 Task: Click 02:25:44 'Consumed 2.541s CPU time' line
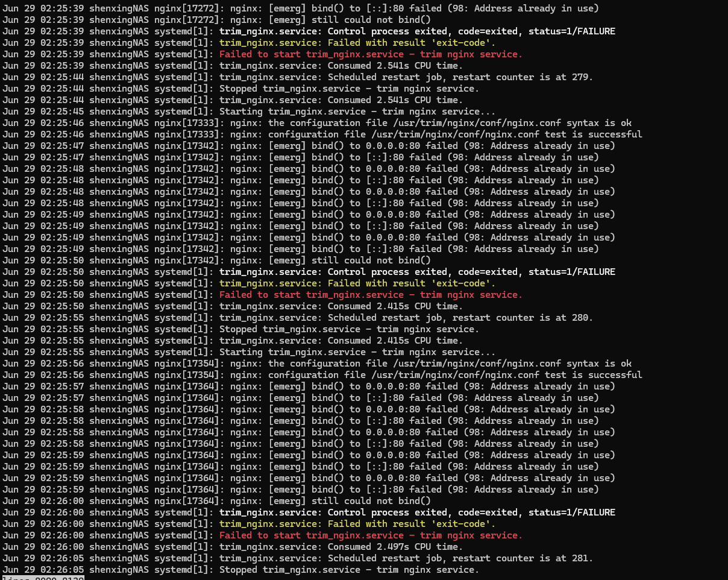coord(233,100)
